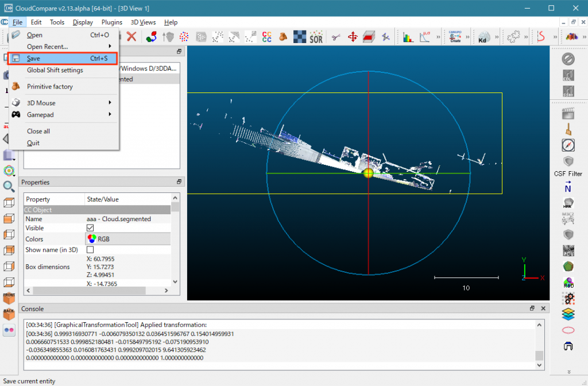Click the red X delete icon

(131, 37)
